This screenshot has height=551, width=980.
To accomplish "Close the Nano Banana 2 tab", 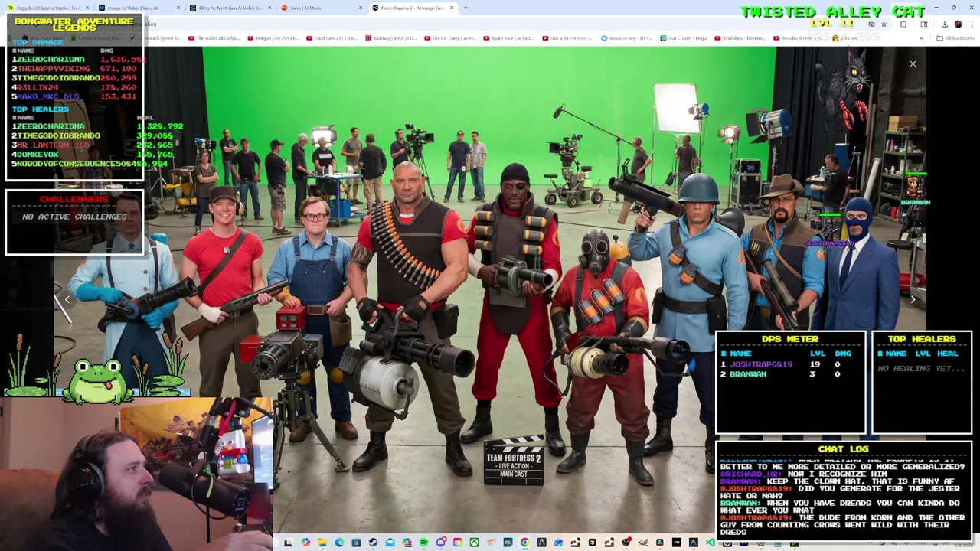I will point(452,8).
